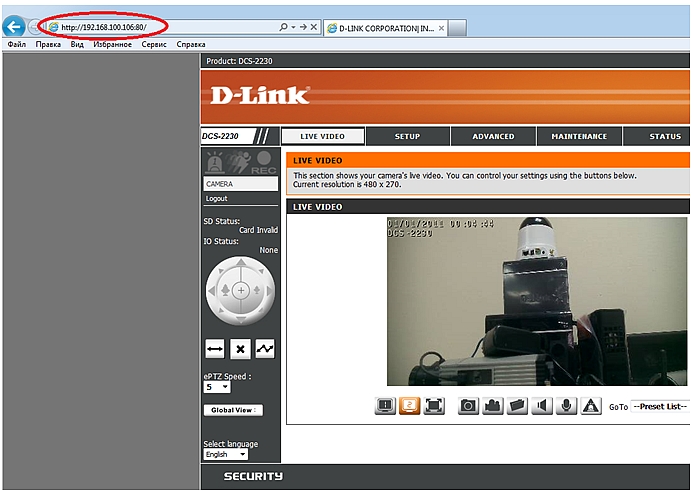The width and height of the screenshot is (692, 491).
Task: Click the stop X button
Action: coord(240,349)
